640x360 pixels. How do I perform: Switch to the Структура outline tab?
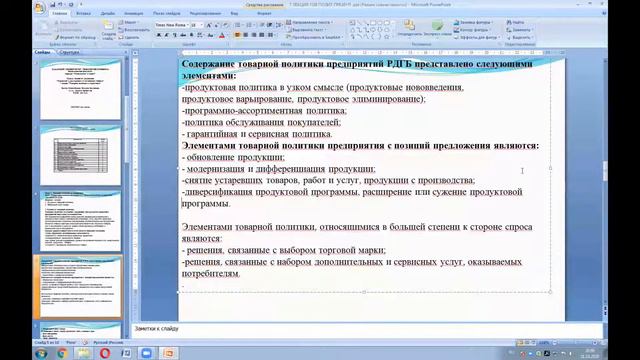69,52
